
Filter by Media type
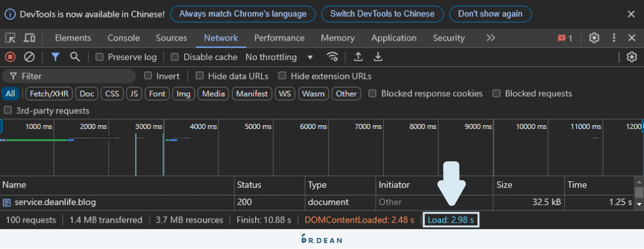[x=213, y=94]
